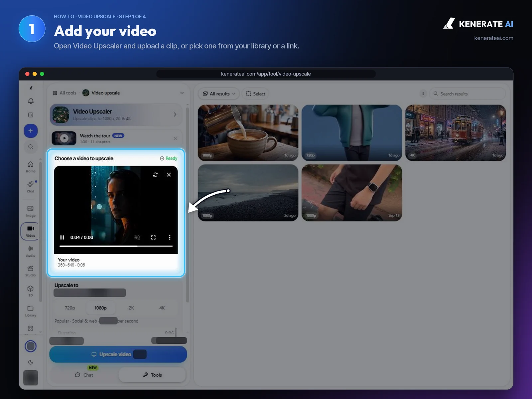The height and width of the screenshot is (399, 532).
Task: Seek on the video progress bar
Action: tap(116, 246)
